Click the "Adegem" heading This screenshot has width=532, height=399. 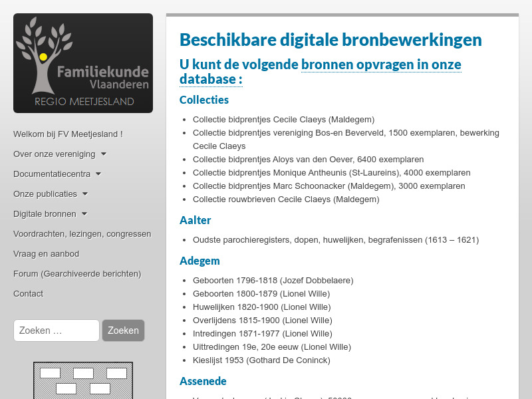click(199, 261)
